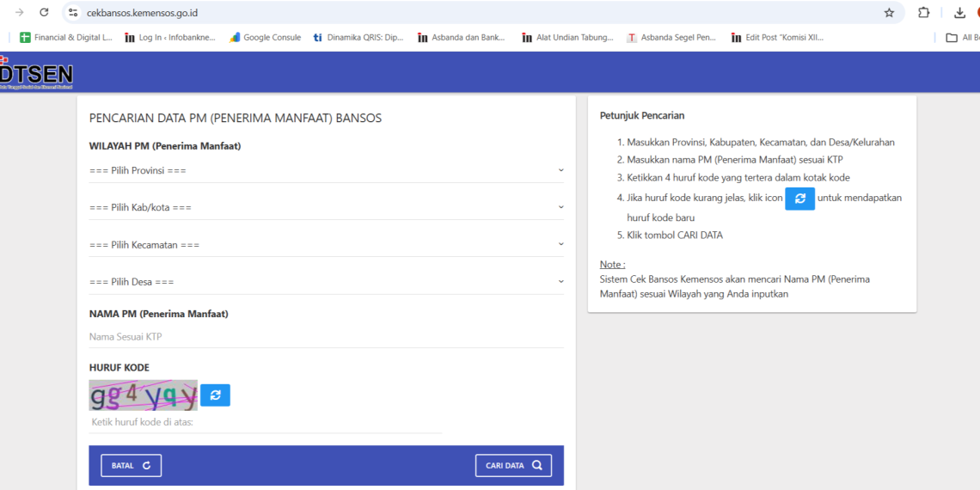Image resolution: width=980 pixels, height=490 pixels.
Task: Click the address bar URL cekbansos.kemensos.go.id
Action: [x=142, y=13]
